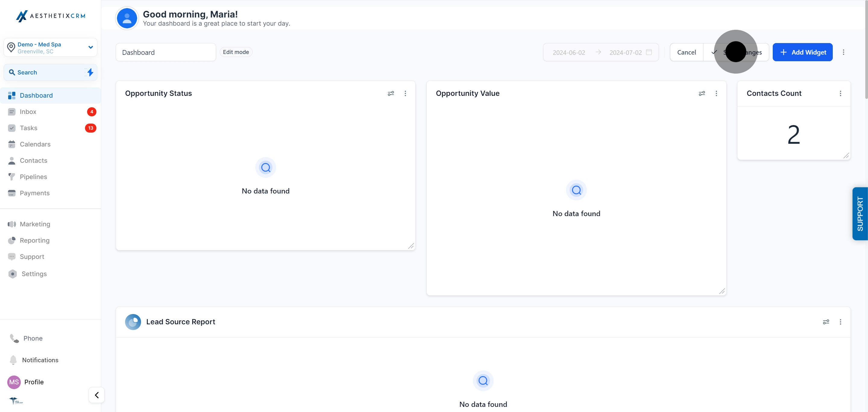
Task: Open the Inbox menu item
Action: (28, 112)
